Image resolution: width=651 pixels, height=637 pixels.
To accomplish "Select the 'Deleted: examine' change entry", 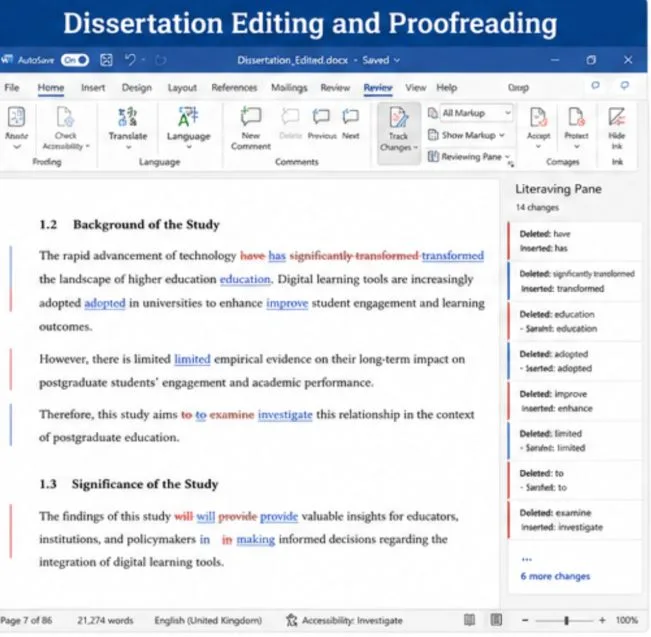I will 555,513.
